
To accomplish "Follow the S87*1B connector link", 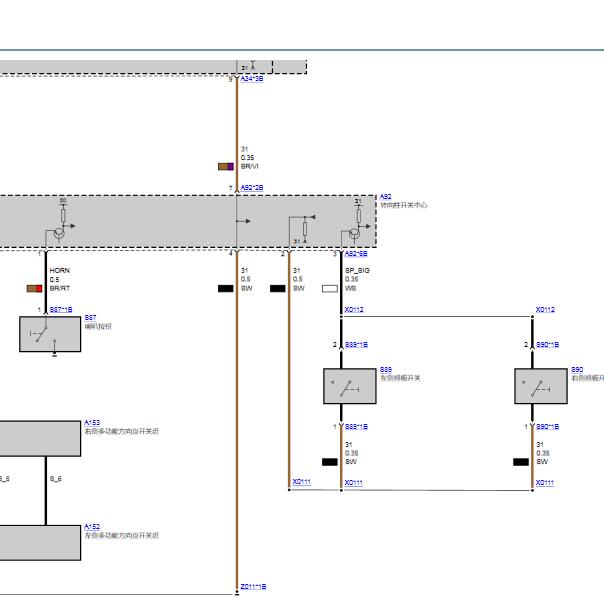I will pyautogui.click(x=61, y=310).
